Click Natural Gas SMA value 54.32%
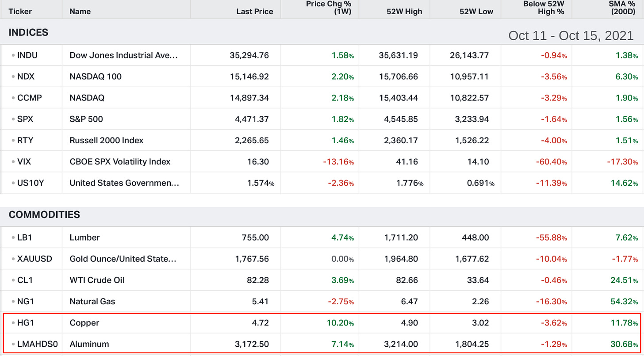Screen dimensions: 644x356 [624, 301]
